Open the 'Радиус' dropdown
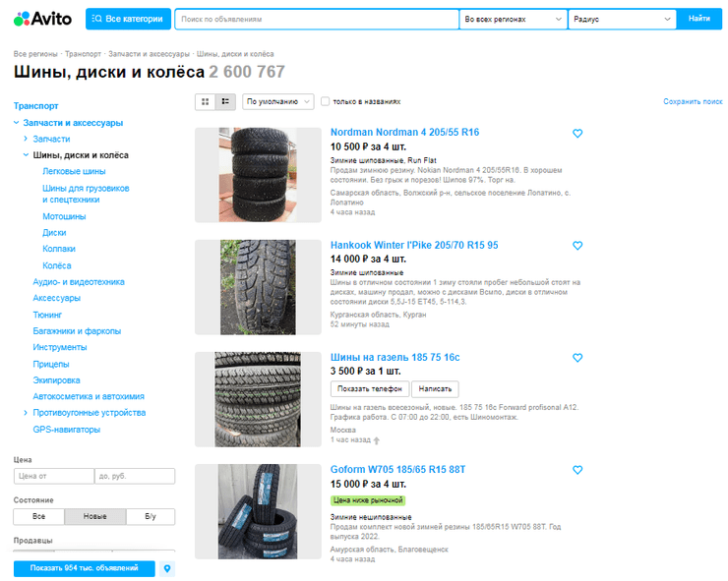The width and height of the screenshot is (728, 581). (x=622, y=19)
